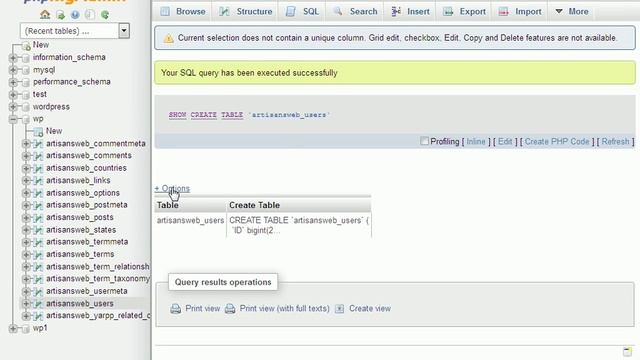The height and width of the screenshot is (360, 640).
Task: Switch to the Structure tab
Action: pyautogui.click(x=246, y=11)
